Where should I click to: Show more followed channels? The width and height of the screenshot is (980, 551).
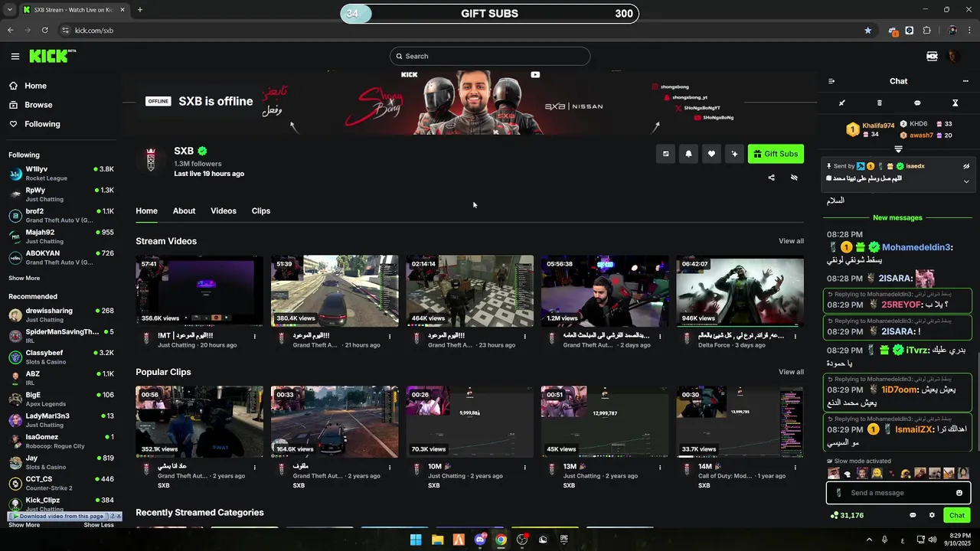point(24,278)
